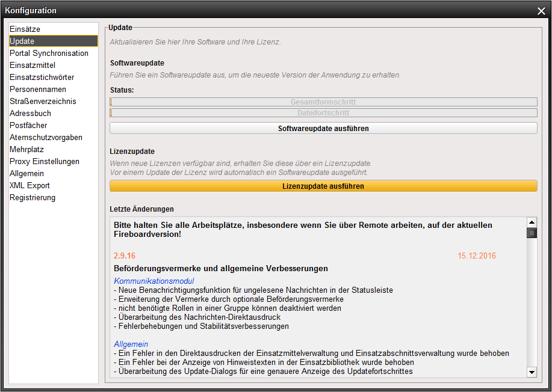Go to the Registrierung section
552x392 pixels.
pyautogui.click(x=33, y=197)
